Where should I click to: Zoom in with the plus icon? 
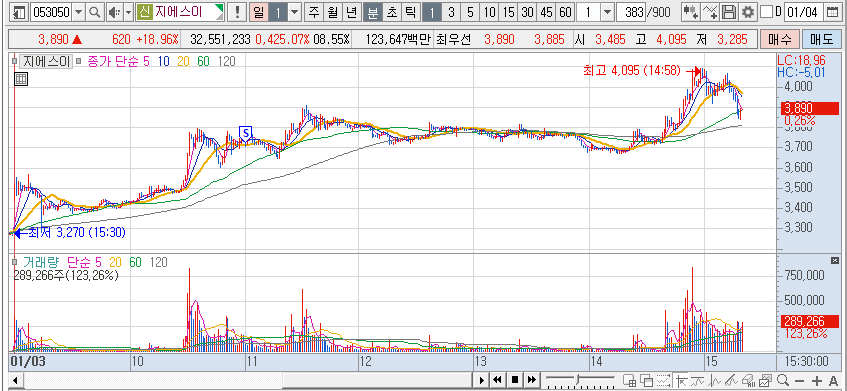(x=817, y=380)
